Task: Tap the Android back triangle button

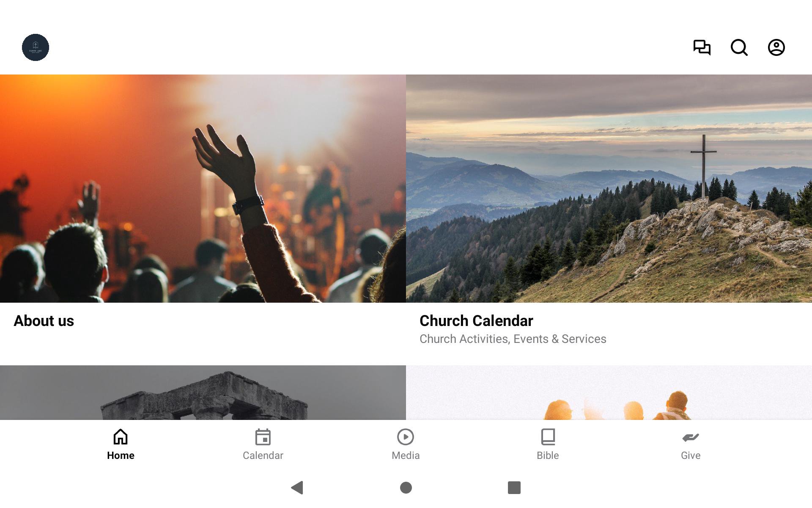Action: (297, 488)
